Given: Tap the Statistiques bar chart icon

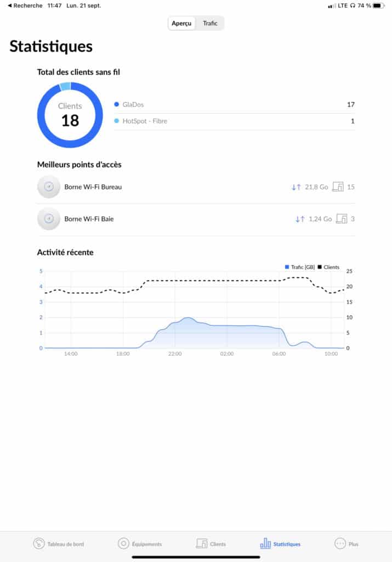Looking at the screenshot, I should click(265, 543).
